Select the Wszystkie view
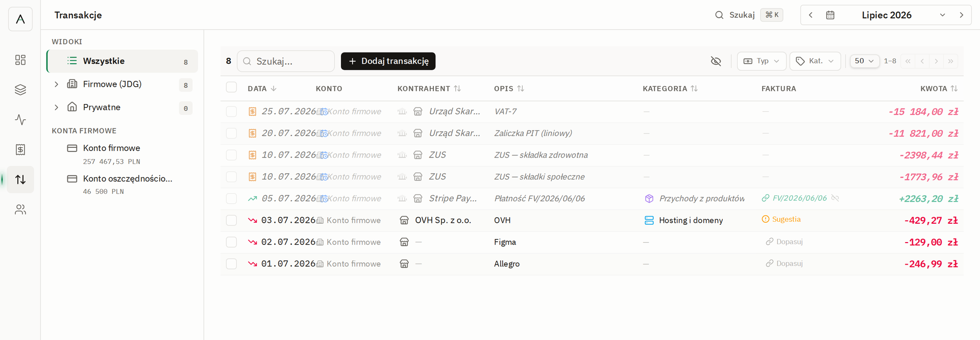The height and width of the screenshot is (340, 980). [x=122, y=61]
